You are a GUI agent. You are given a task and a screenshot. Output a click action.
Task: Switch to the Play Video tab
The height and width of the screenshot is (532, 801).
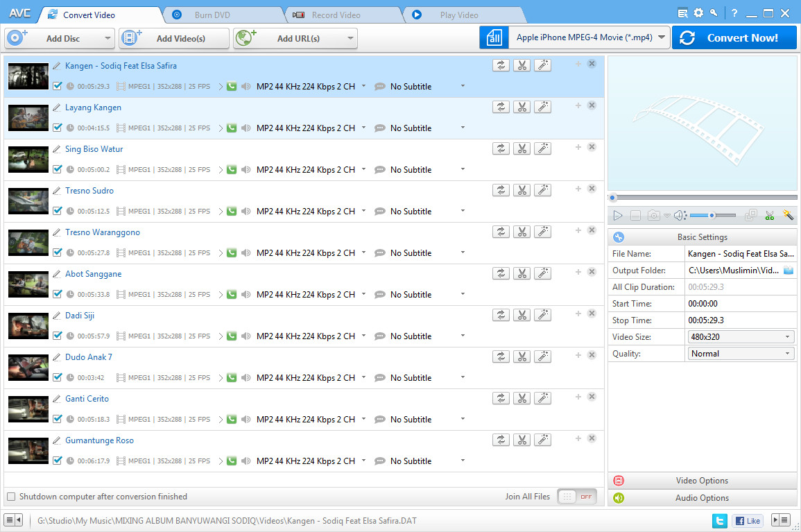coord(463,15)
